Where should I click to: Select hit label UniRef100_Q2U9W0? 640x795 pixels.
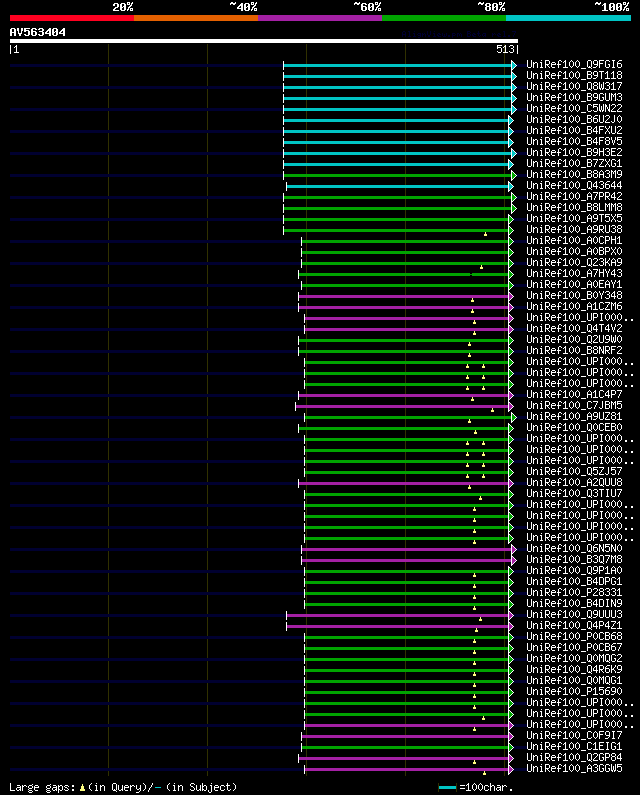(x=574, y=340)
